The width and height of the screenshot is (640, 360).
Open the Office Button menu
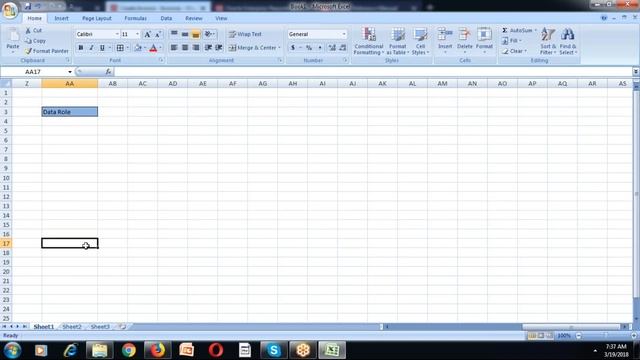[x=9, y=10]
